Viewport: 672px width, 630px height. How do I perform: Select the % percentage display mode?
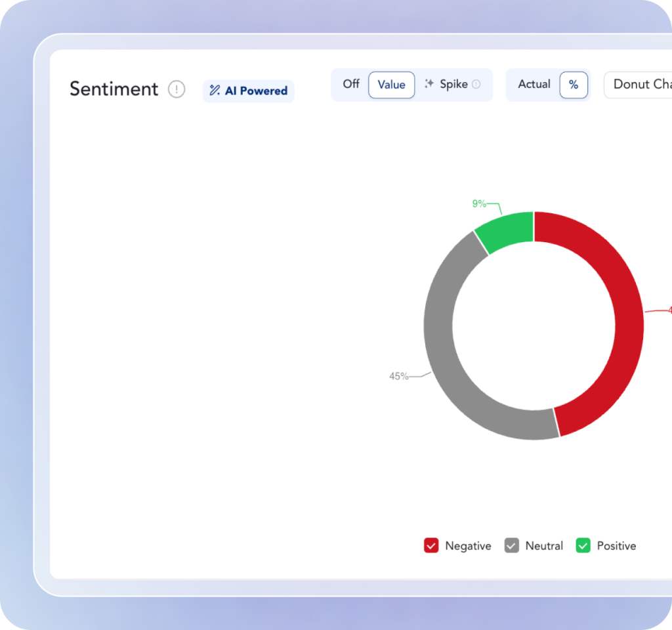pos(574,85)
